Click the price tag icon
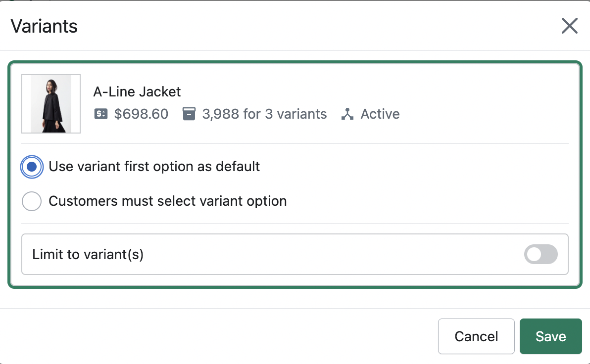590x364 pixels. point(100,114)
